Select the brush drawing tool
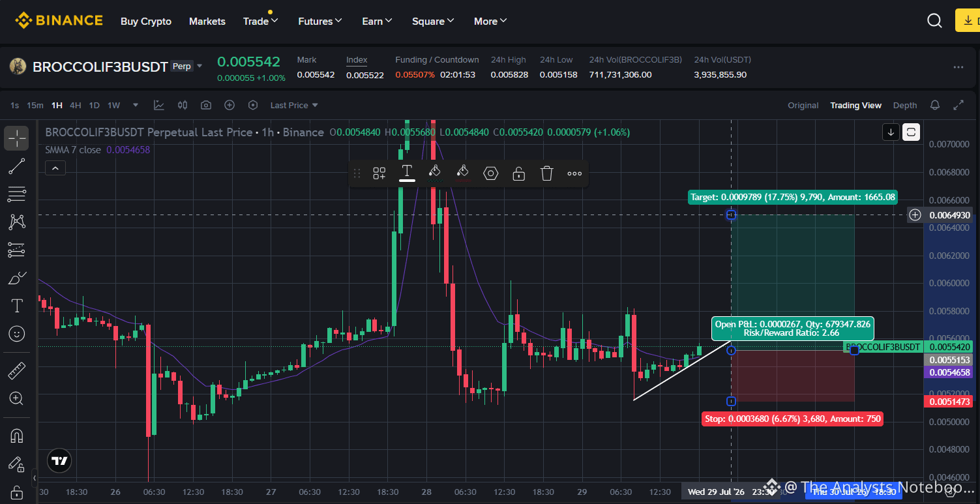Viewport: 980px width, 504px height. [16, 278]
